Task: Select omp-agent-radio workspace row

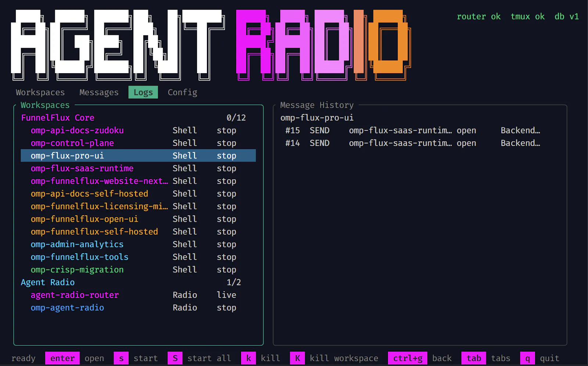Action: (x=138, y=308)
